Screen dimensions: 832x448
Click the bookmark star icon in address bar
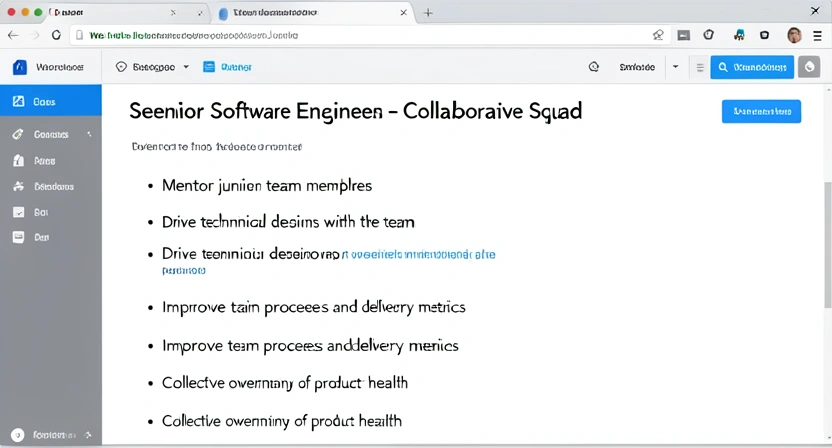coord(658,35)
